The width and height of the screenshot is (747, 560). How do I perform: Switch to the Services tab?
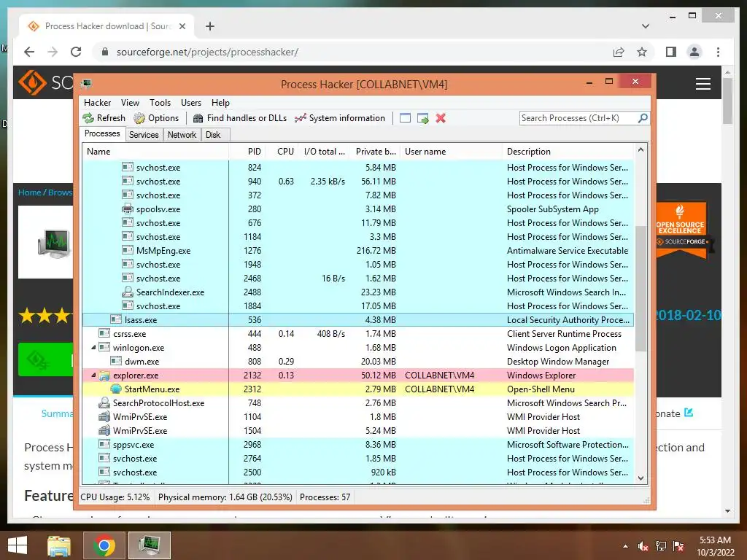click(x=144, y=135)
